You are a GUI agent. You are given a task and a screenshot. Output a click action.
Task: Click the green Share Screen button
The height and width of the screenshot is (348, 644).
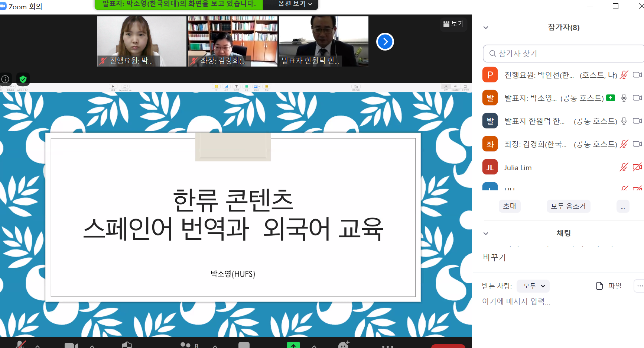coord(293,345)
